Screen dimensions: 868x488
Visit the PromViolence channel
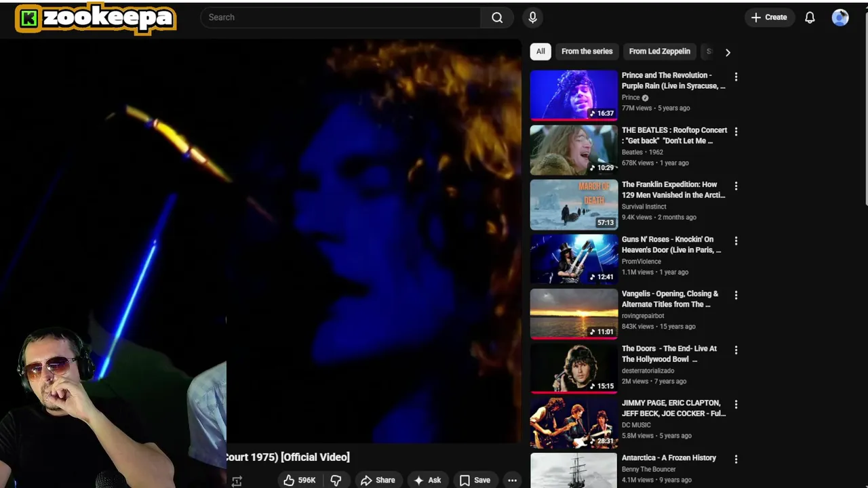pos(642,261)
